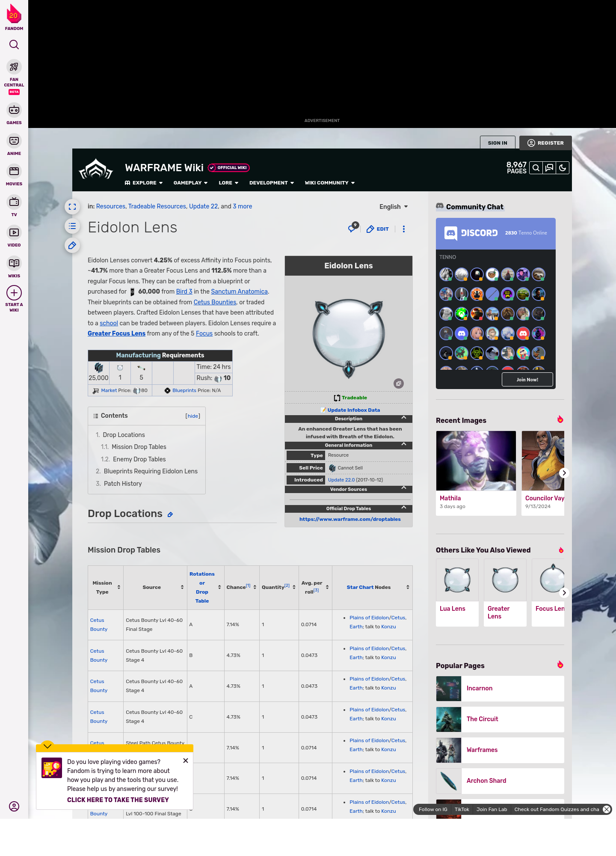Open search in the Fandom sidebar
Screen dimensions: 616x856
point(14,45)
